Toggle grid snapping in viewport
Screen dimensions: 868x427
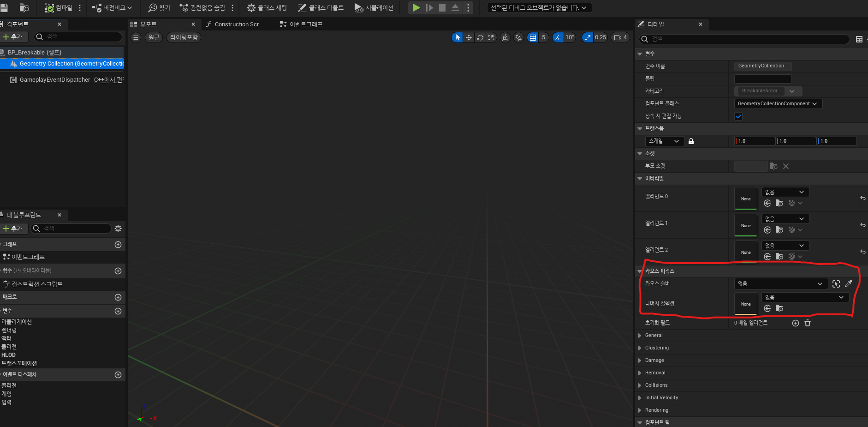tap(533, 37)
